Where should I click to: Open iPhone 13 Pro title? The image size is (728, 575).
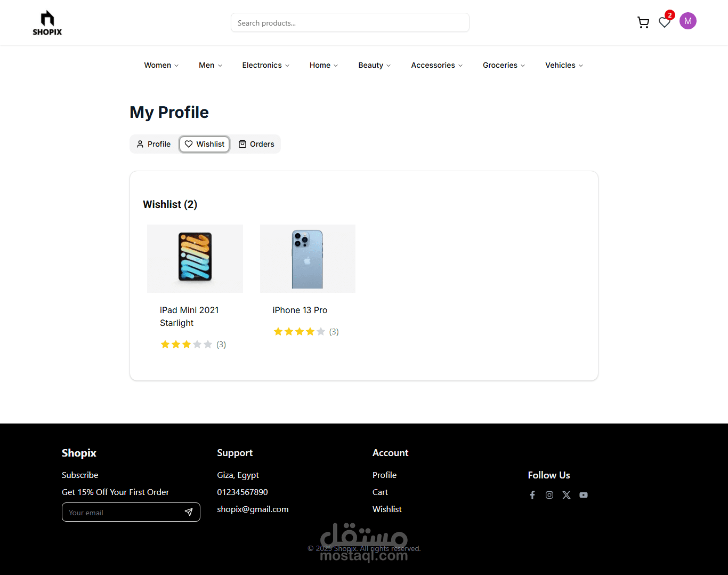click(300, 310)
